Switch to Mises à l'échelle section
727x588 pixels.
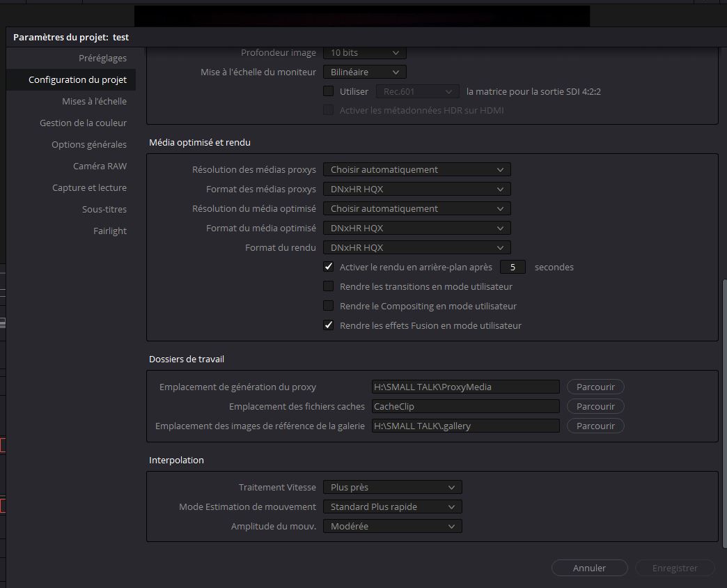[x=94, y=101]
